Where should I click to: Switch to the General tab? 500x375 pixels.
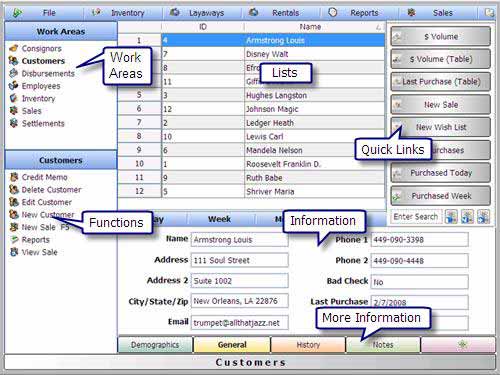[x=232, y=345]
